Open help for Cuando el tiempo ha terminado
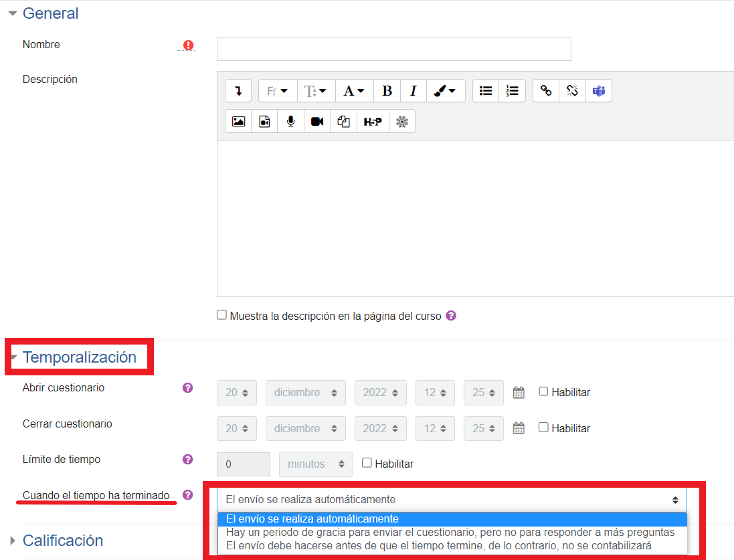 click(188, 495)
